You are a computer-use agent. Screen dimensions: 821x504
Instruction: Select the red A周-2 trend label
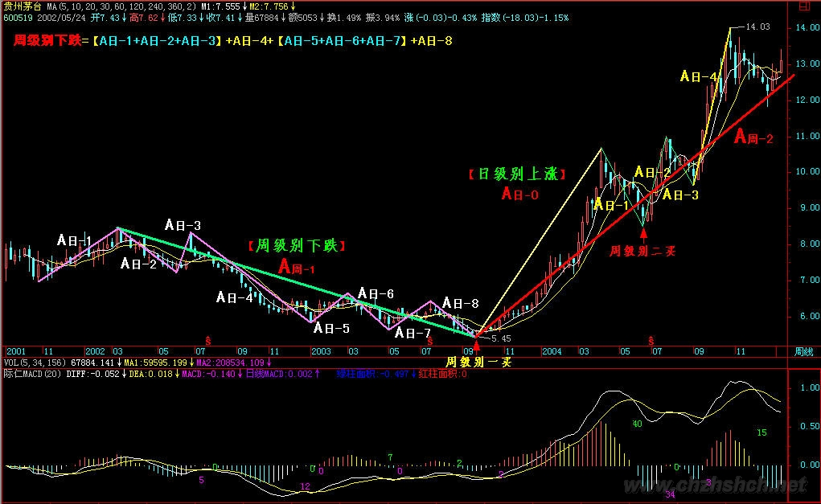click(753, 137)
